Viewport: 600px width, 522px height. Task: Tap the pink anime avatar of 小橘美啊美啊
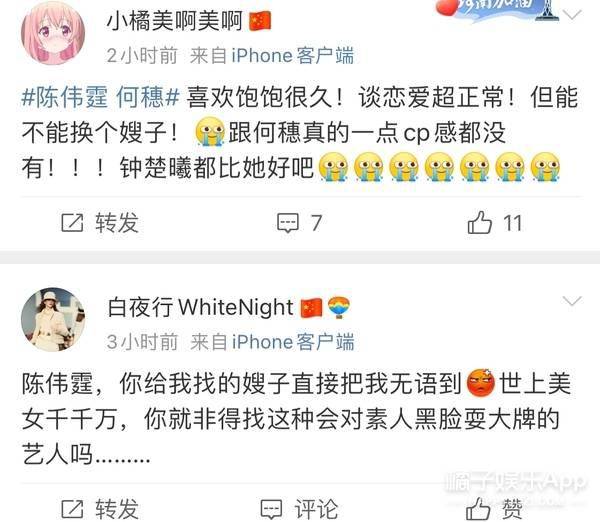[x=53, y=33]
